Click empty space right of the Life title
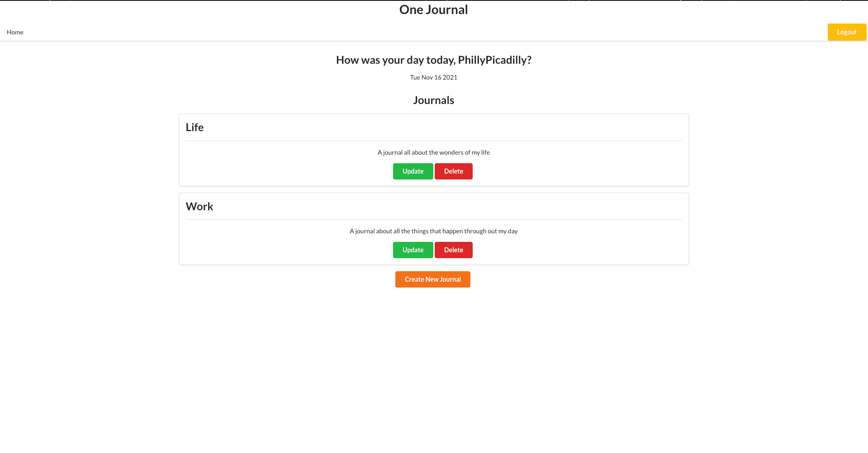The image size is (868, 453). click(x=452, y=127)
